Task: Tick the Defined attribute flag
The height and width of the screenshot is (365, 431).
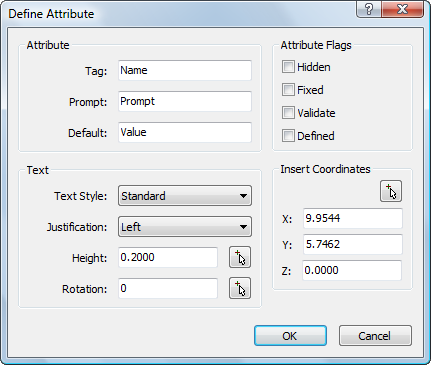Action: tap(288, 136)
